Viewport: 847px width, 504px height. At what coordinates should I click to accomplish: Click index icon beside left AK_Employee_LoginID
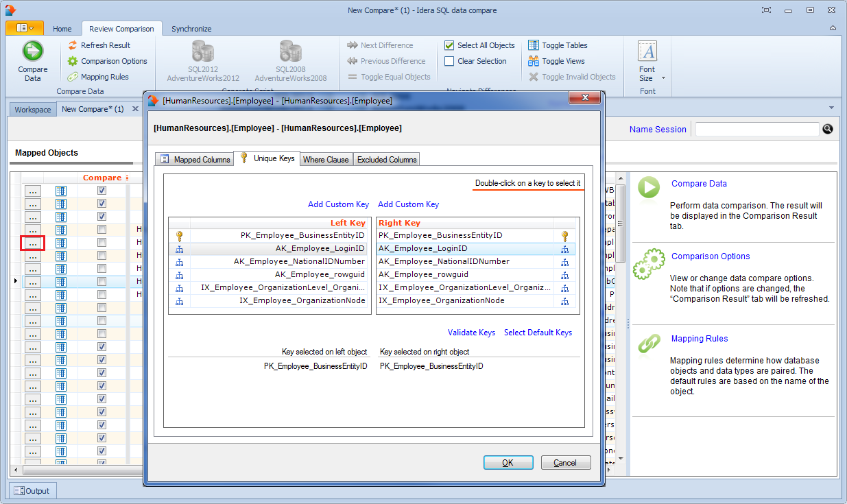(x=180, y=248)
